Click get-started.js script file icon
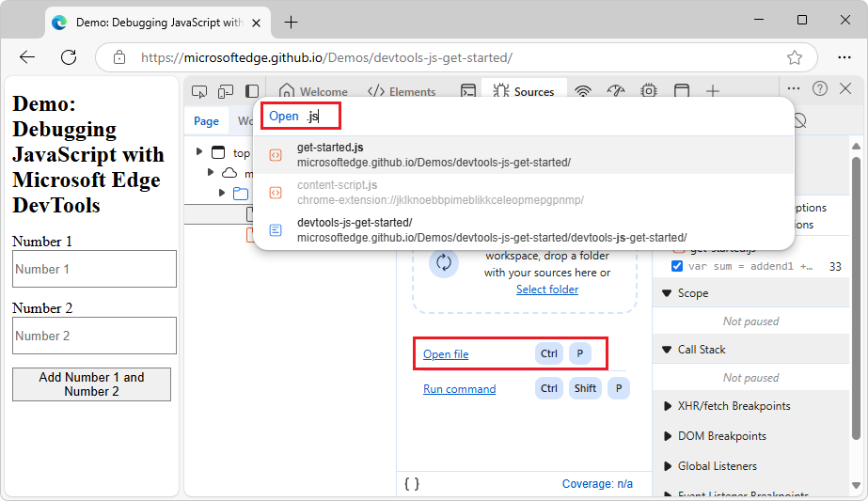 point(276,155)
